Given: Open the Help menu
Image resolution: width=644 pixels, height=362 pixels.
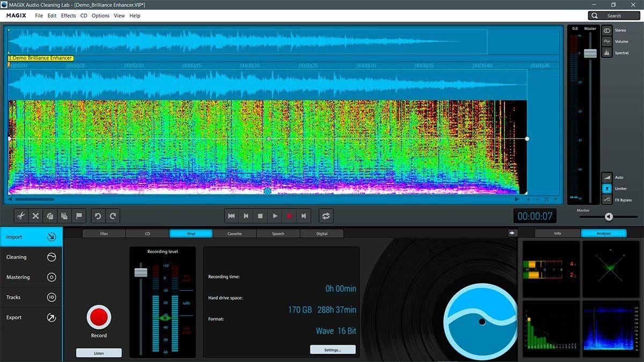Looking at the screenshot, I should pyautogui.click(x=135, y=16).
